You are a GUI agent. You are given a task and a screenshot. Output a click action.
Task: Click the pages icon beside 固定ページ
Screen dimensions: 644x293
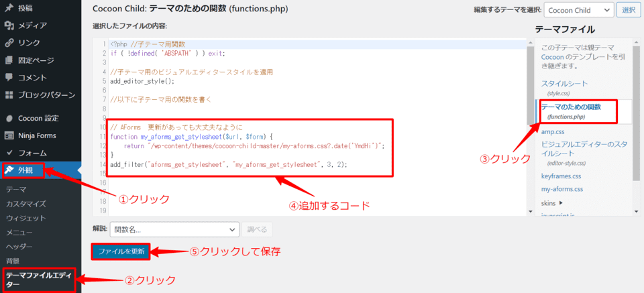click(x=9, y=60)
